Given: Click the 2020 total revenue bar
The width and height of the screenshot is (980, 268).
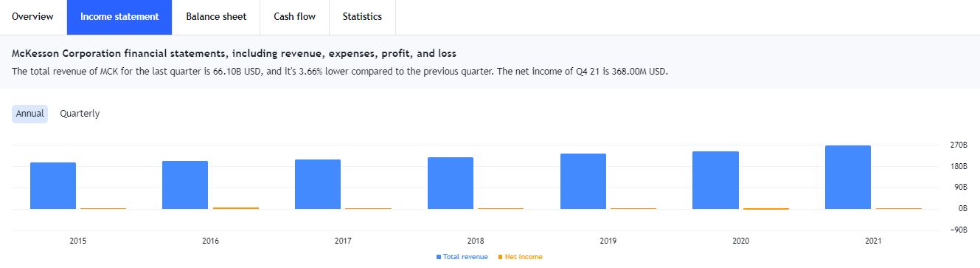Looking at the screenshot, I should 715,180.
